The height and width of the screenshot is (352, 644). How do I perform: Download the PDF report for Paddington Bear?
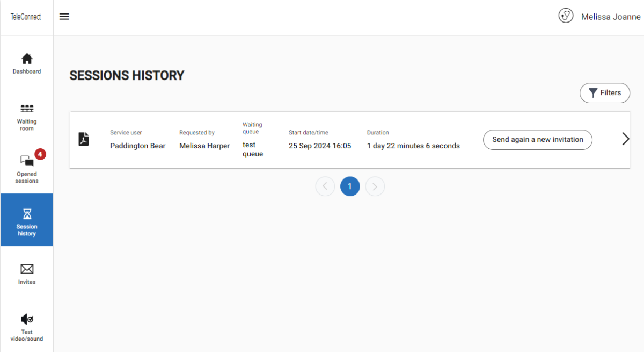[84, 139]
